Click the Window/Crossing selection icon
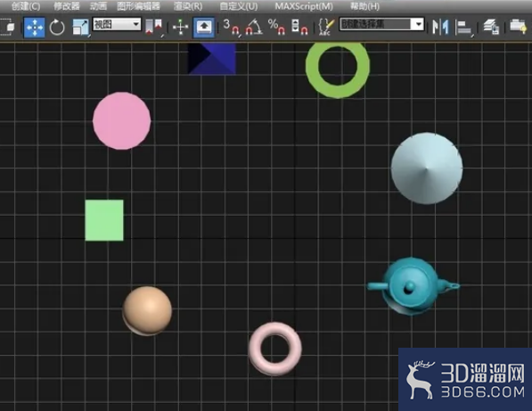 pyautogui.click(x=7, y=27)
